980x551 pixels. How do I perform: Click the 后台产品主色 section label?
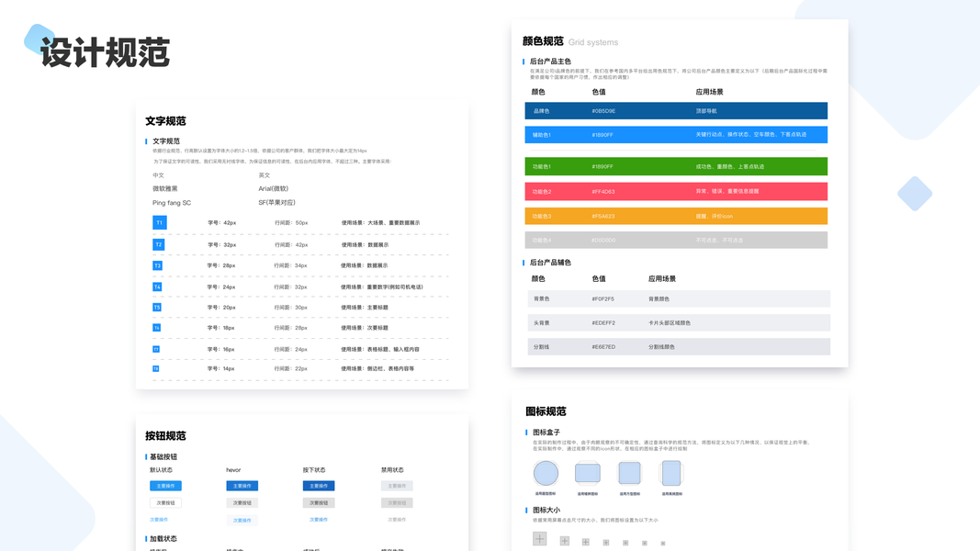550,62
